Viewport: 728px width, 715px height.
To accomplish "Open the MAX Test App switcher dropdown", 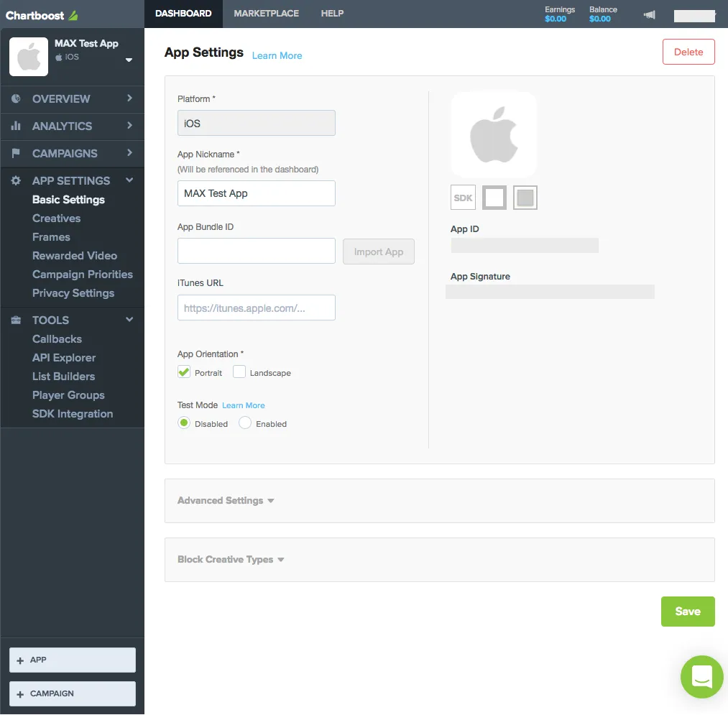I will click(x=129, y=60).
